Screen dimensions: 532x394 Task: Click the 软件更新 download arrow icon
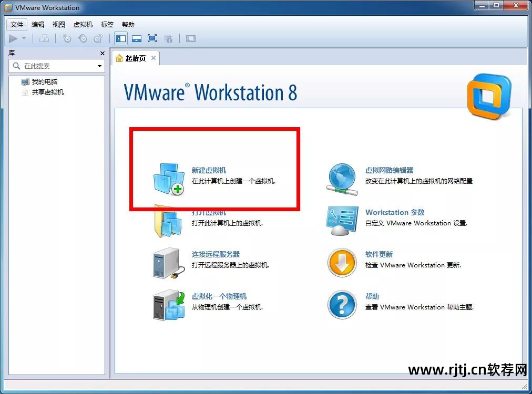342,263
